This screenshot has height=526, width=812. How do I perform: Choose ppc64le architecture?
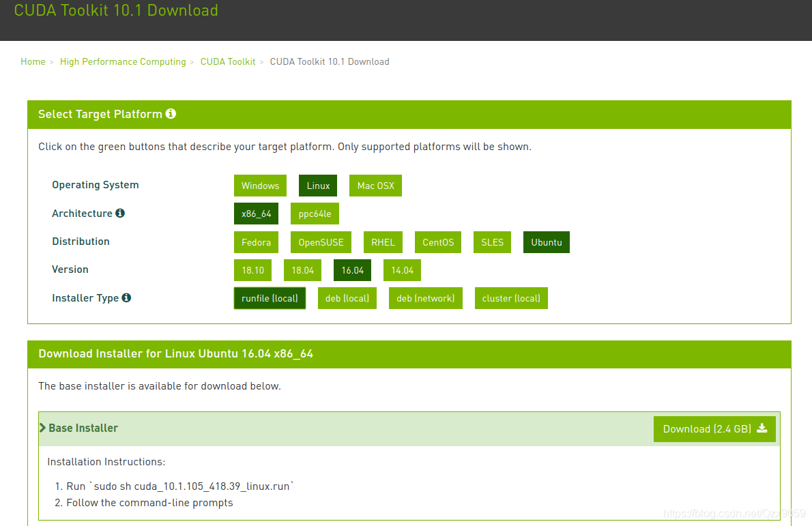[x=315, y=214]
